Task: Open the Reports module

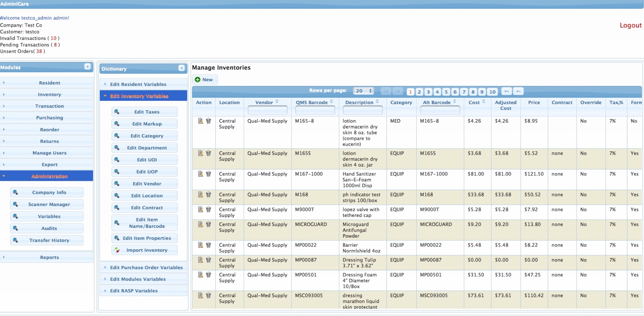Action: coord(49,257)
